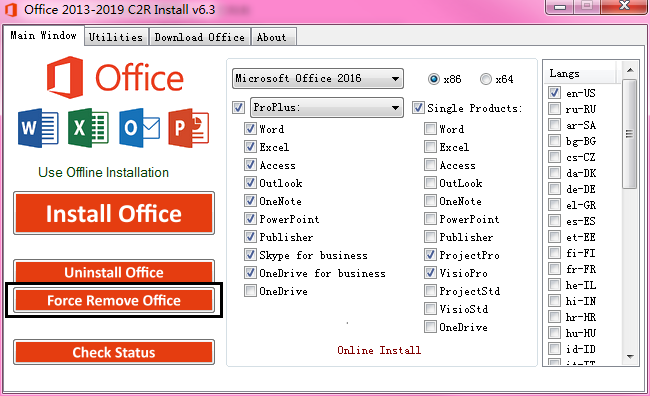Uncheck the en-US language
Image resolution: width=650 pixels, height=396 pixels.
554,92
